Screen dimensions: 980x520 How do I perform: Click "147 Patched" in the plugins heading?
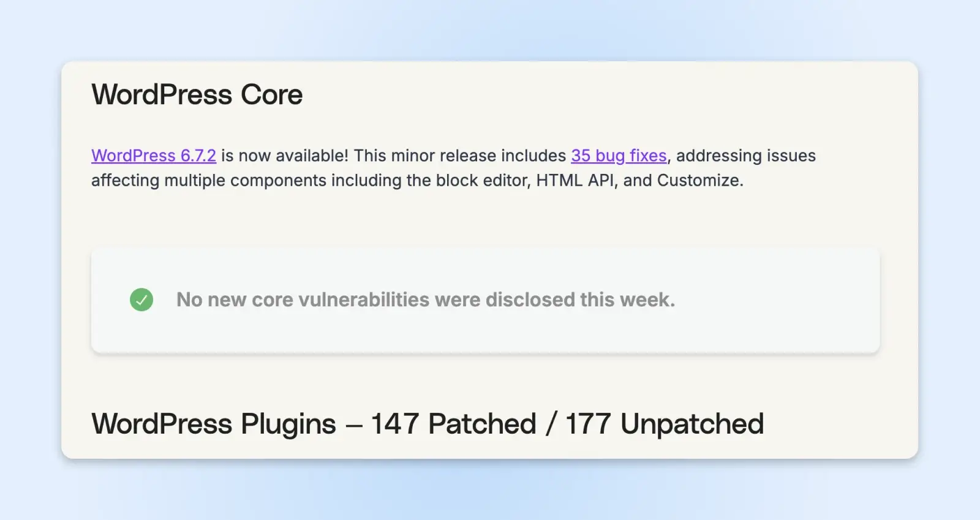tap(453, 424)
